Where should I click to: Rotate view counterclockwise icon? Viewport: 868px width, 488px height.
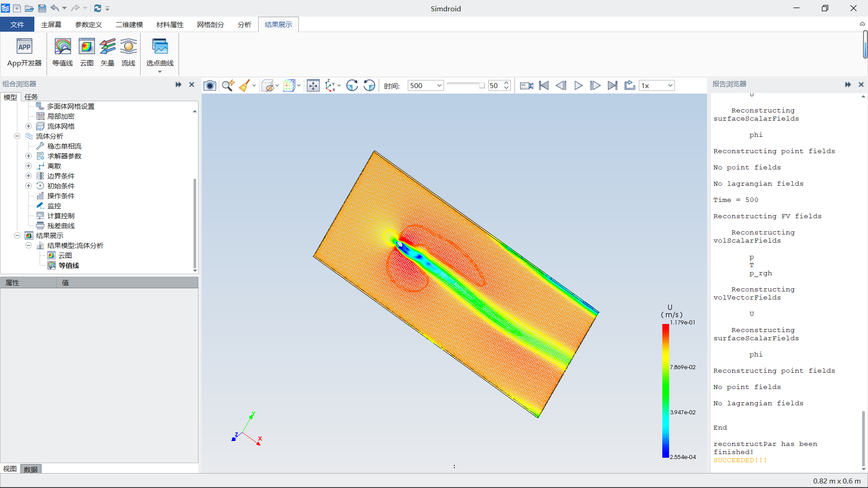[x=369, y=85]
